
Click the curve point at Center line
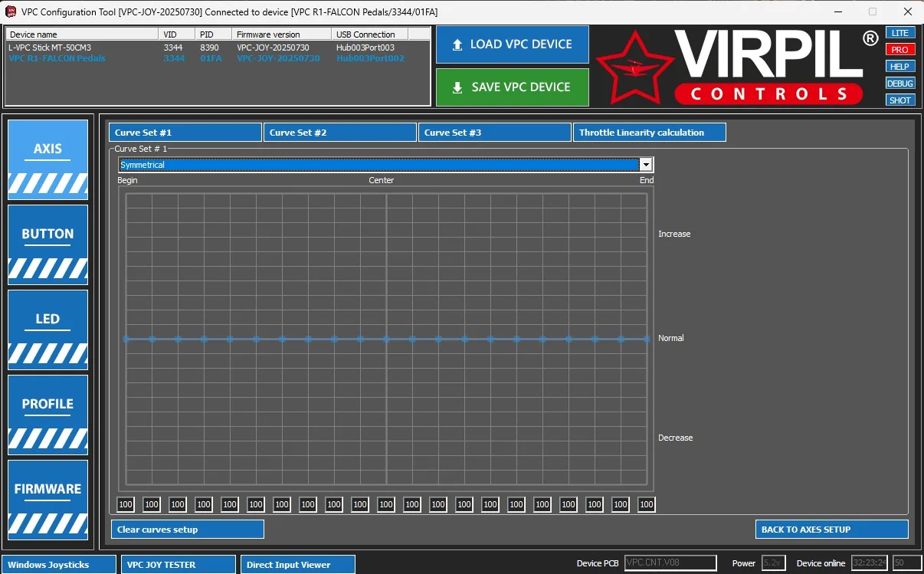click(x=386, y=339)
